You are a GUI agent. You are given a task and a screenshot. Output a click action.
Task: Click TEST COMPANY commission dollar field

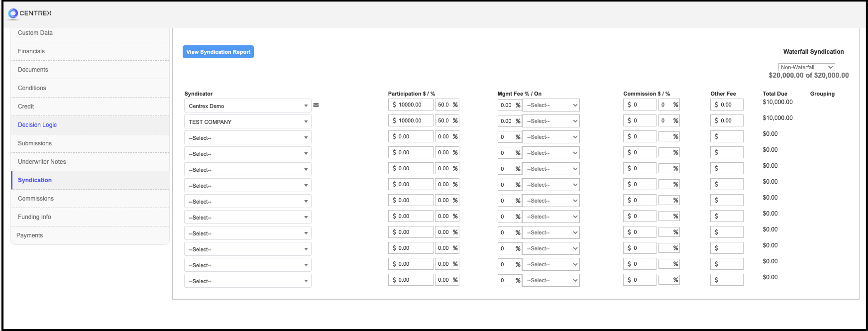pyautogui.click(x=640, y=120)
